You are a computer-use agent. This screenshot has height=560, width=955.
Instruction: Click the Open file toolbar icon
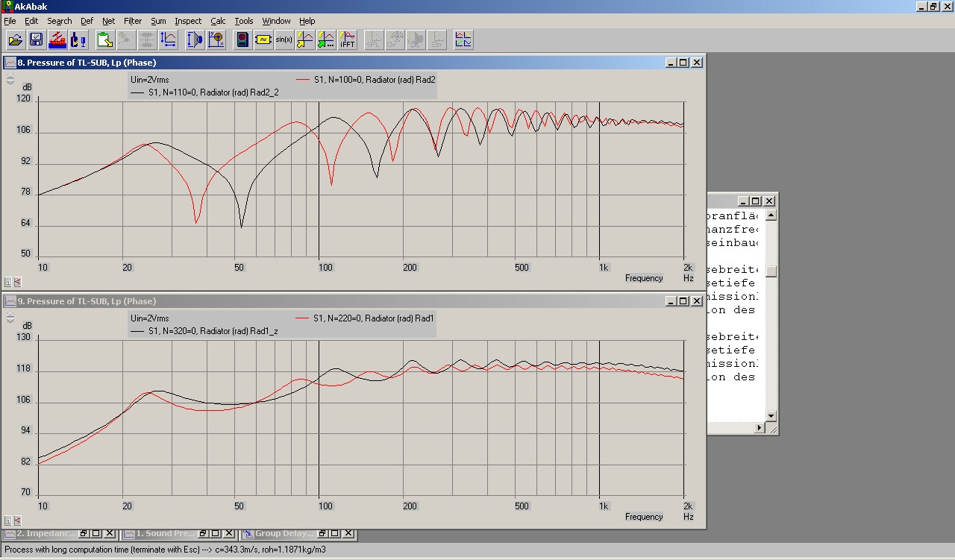click(16, 40)
